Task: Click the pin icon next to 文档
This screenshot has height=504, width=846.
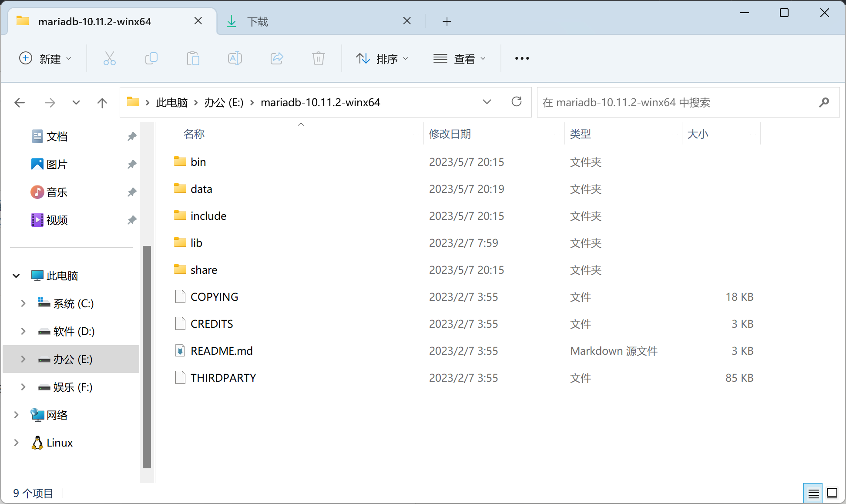Action: click(x=131, y=137)
